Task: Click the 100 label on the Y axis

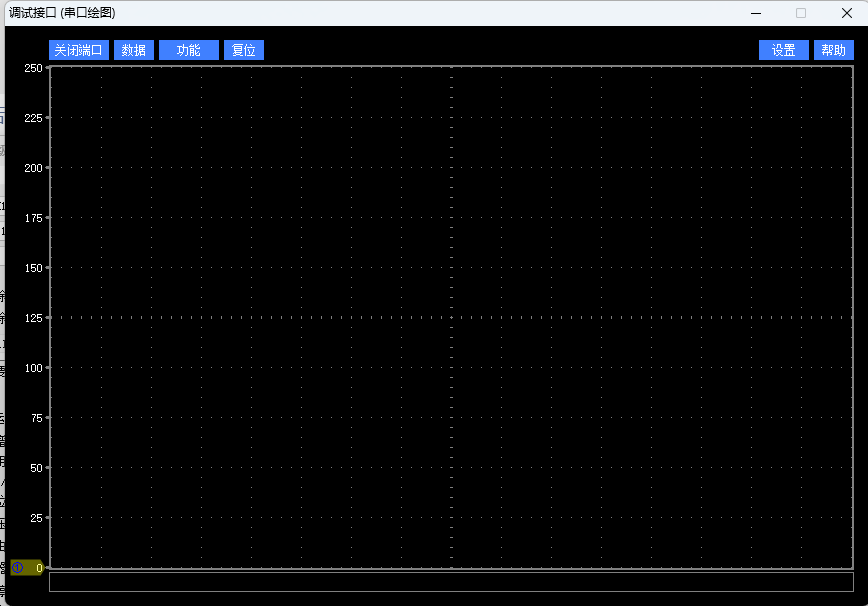Action: tap(33, 368)
